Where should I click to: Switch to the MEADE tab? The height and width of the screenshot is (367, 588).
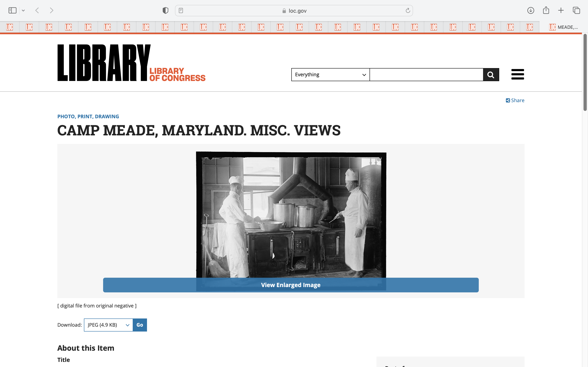pos(563,27)
